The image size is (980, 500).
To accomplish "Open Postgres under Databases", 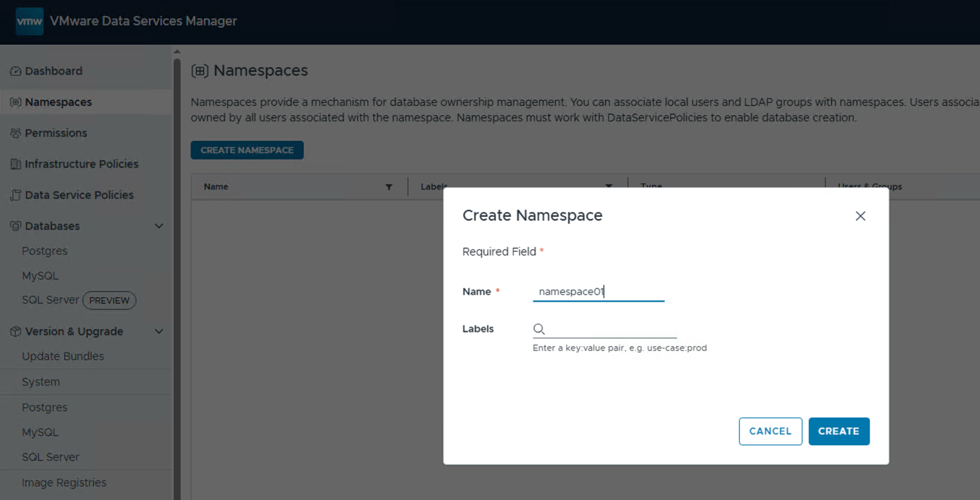I will [x=45, y=251].
